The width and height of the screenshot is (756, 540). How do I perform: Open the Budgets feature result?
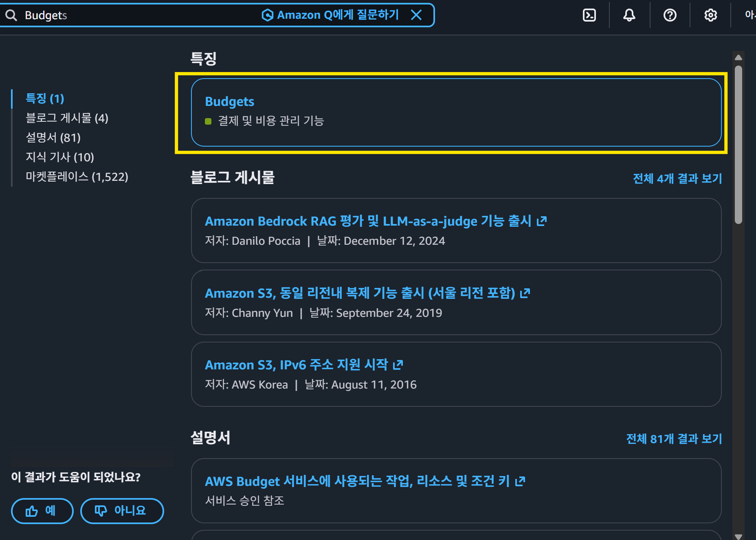(x=229, y=101)
